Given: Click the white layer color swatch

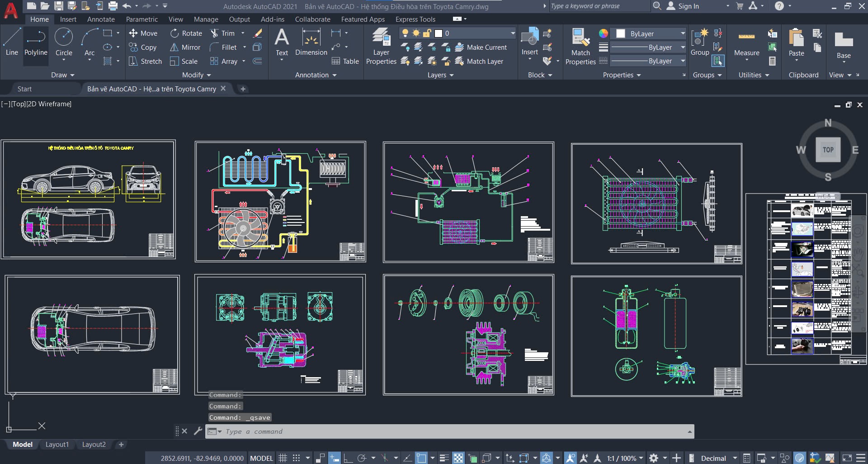Looking at the screenshot, I should (x=438, y=33).
